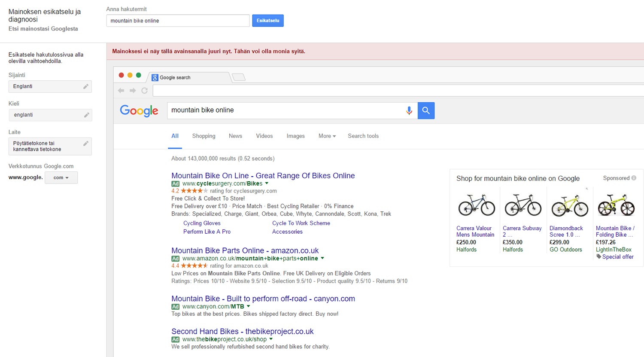Edit the Sijainti location pencil icon

(86, 86)
